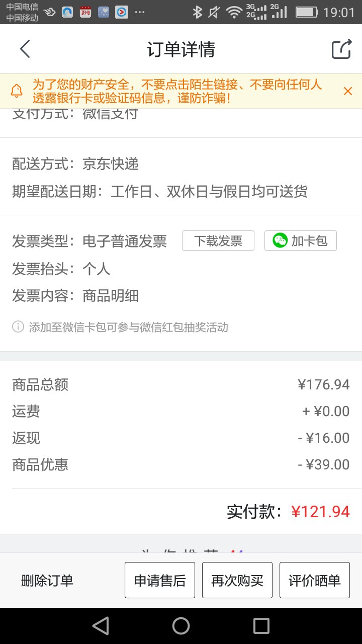Tap the security warning text message

pyautogui.click(x=177, y=91)
